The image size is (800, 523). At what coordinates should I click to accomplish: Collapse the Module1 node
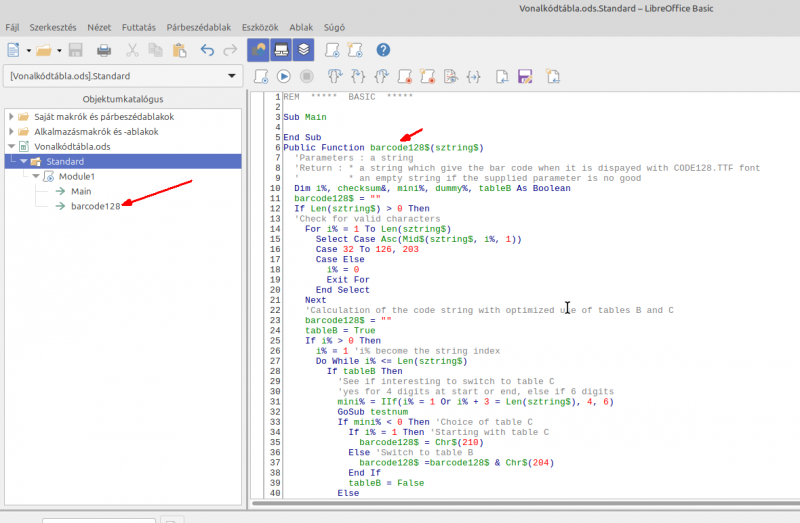coord(36,176)
